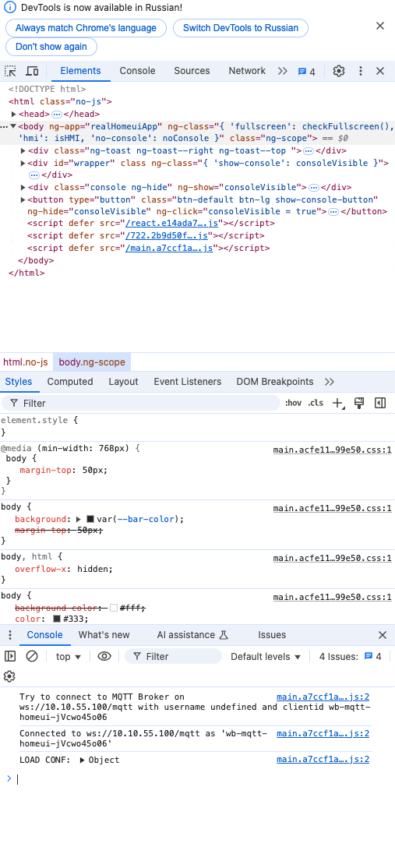Click the #333 color swatch

[56, 619]
